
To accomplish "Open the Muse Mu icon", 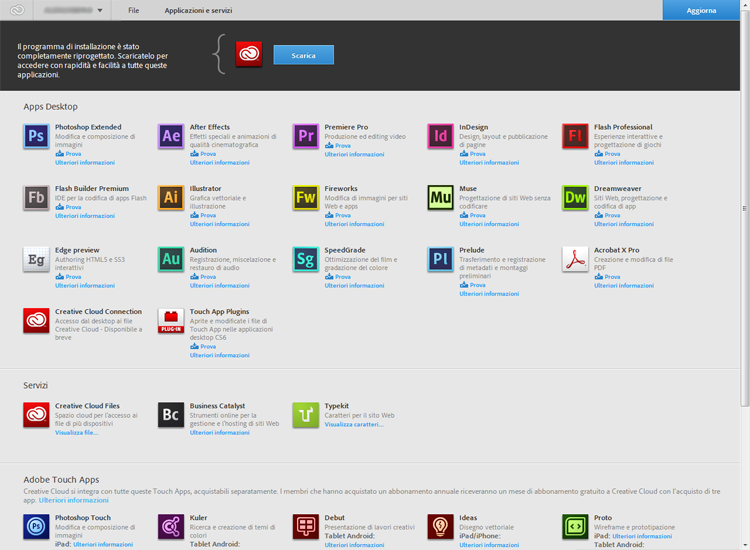I will [441, 198].
